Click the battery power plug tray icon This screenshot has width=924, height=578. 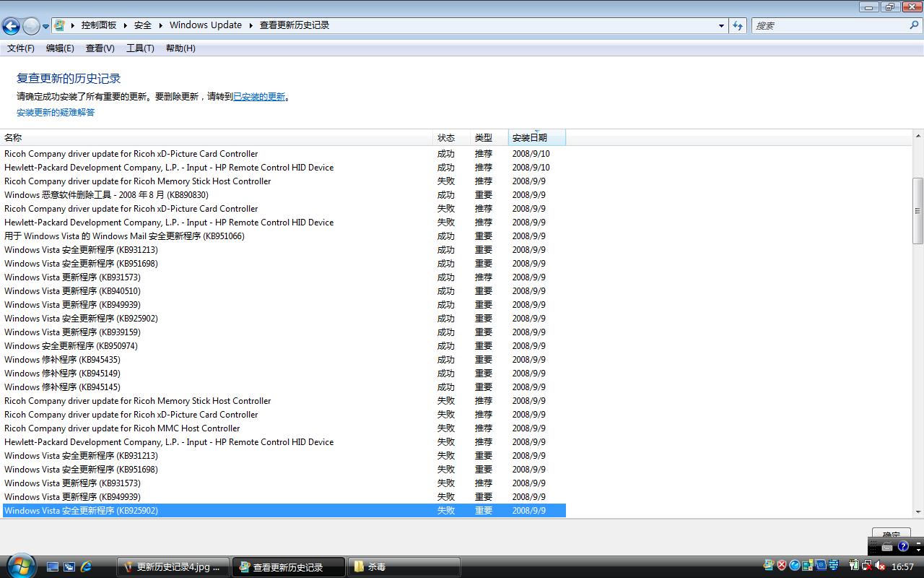click(855, 566)
